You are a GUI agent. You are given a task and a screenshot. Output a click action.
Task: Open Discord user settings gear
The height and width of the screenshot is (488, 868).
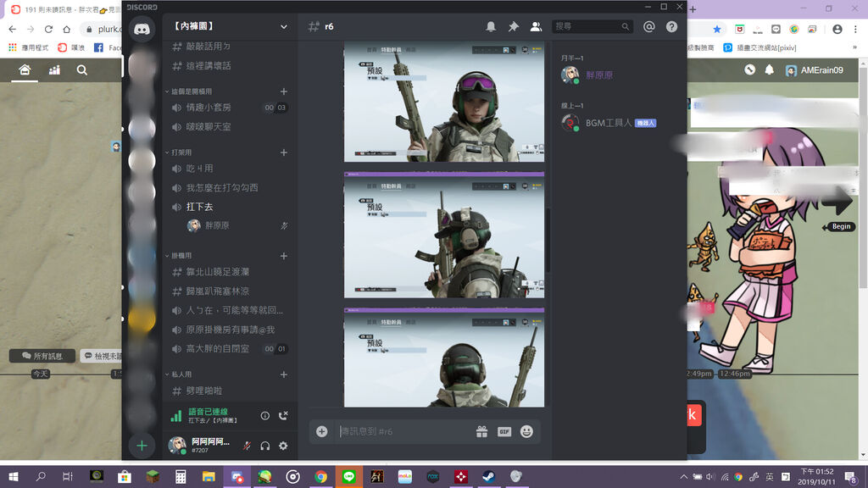point(283,446)
